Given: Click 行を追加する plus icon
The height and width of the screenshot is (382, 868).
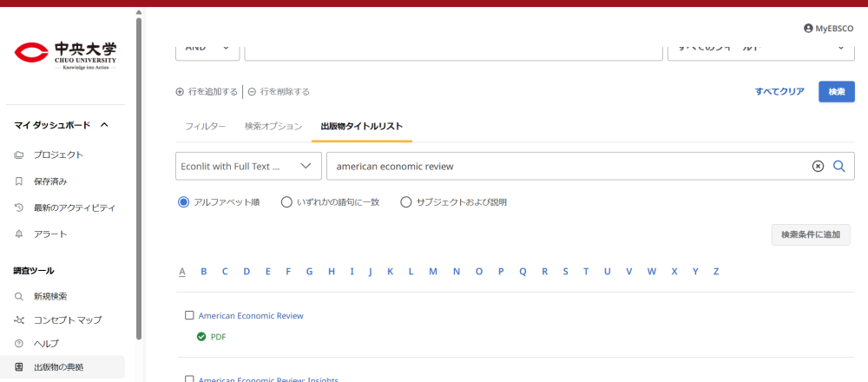Looking at the screenshot, I should pyautogui.click(x=180, y=92).
